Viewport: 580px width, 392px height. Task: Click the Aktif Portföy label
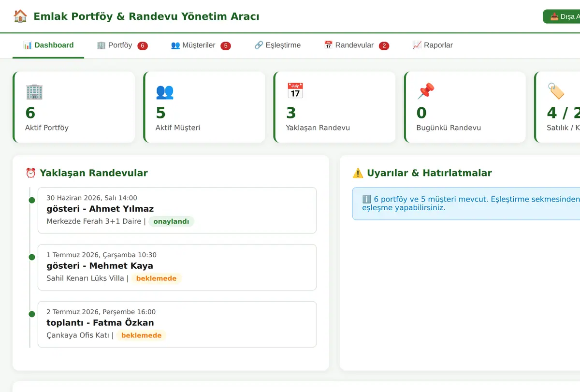47,128
